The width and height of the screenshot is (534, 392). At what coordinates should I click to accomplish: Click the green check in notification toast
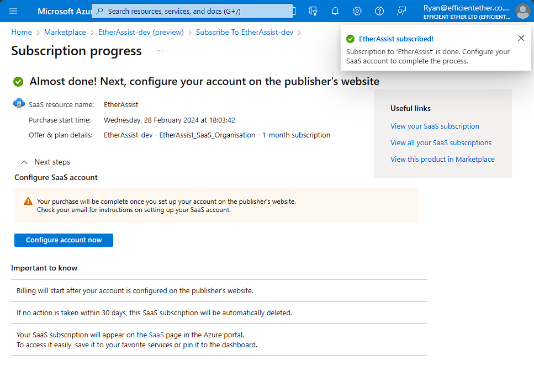tap(351, 39)
